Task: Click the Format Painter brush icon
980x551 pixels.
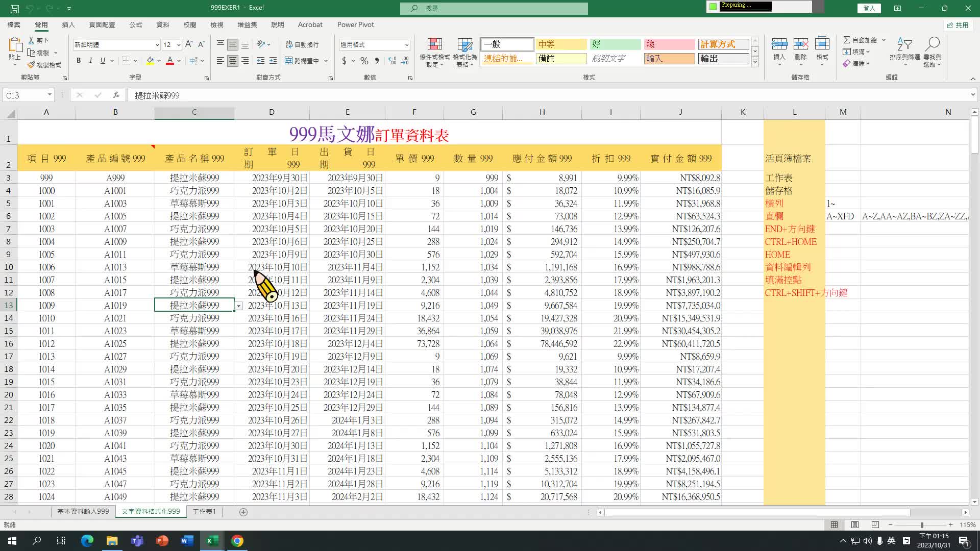Action: tap(32, 65)
